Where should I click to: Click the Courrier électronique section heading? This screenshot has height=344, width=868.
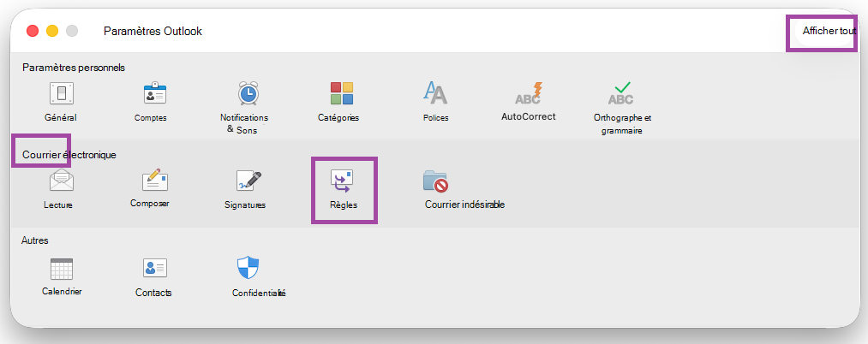click(69, 155)
